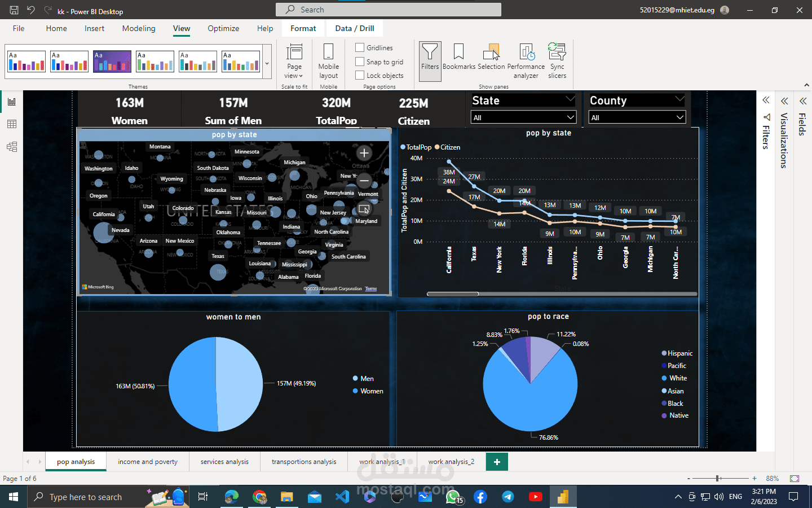Switch to the Home ribbon tab
812x508 pixels.
(56, 28)
